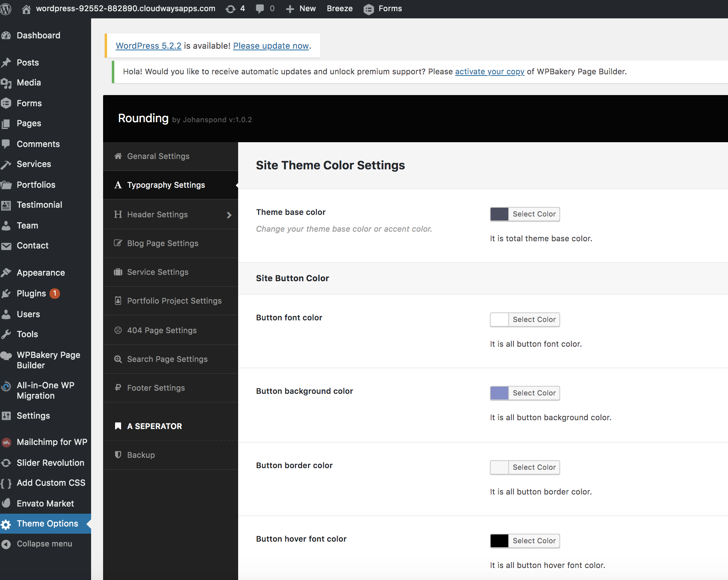Click Select Color button for Button border color

pos(534,467)
